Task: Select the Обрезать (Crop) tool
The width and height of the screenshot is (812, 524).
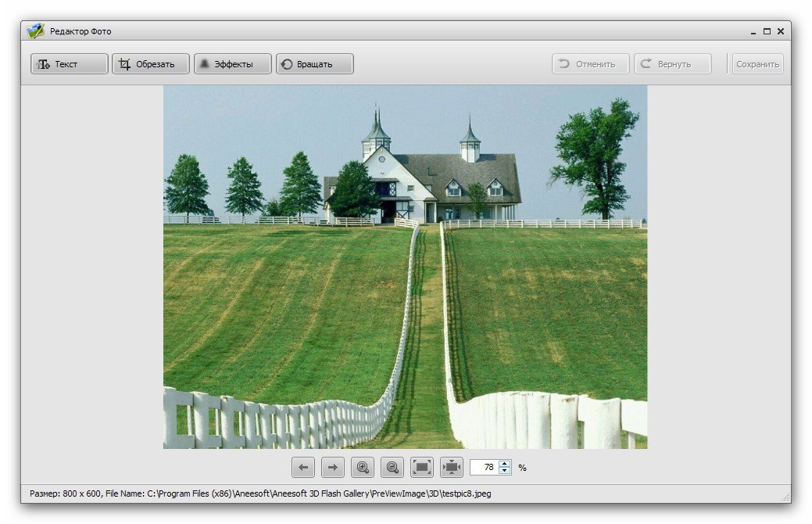Action: click(x=151, y=64)
